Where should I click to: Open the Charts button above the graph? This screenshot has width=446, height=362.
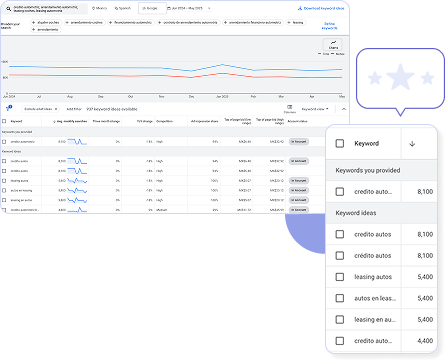(333, 45)
